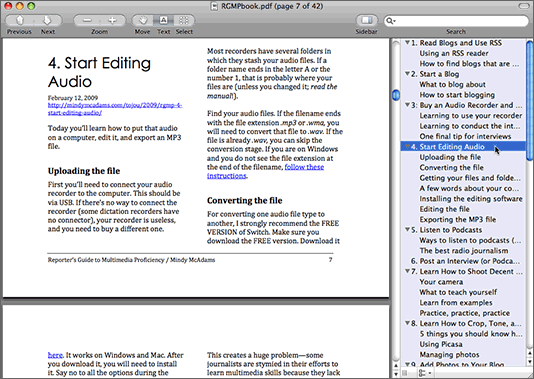Open sidebar table-of-contents view dropdown
The width and height of the screenshot is (534, 379).
424,373
